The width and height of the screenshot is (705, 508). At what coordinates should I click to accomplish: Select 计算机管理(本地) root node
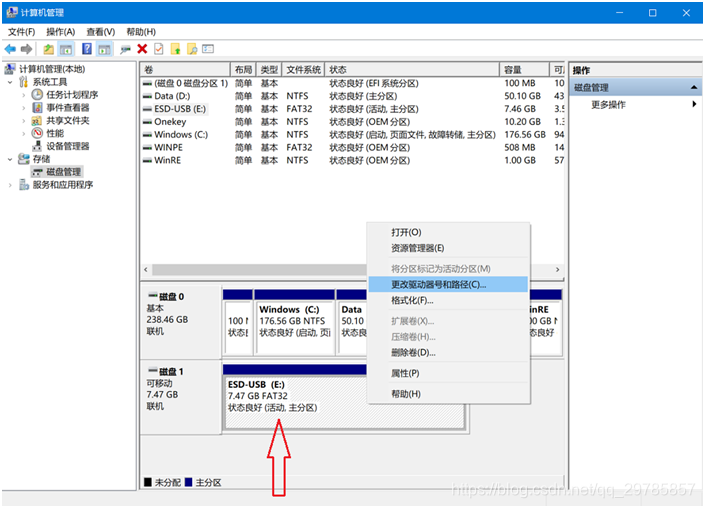coord(52,69)
